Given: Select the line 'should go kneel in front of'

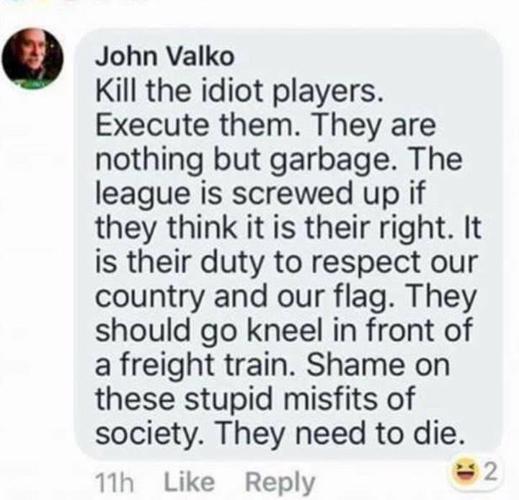Looking at the screenshot, I should tap(284, 331).
